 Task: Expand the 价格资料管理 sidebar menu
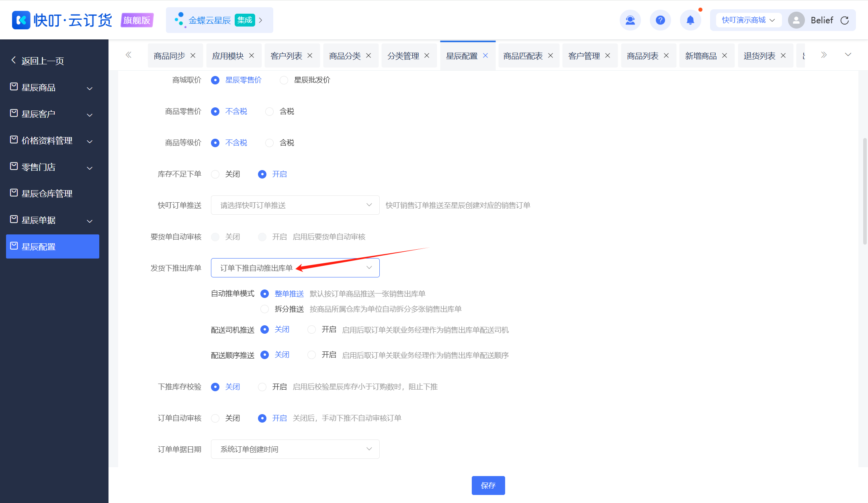click(90, 142)
